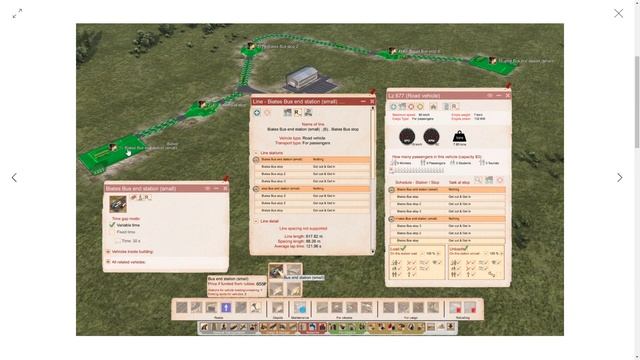This screenshot has width=640, height=360.
Task: Click the rename icon in station window
Action: tap(147, 198)
